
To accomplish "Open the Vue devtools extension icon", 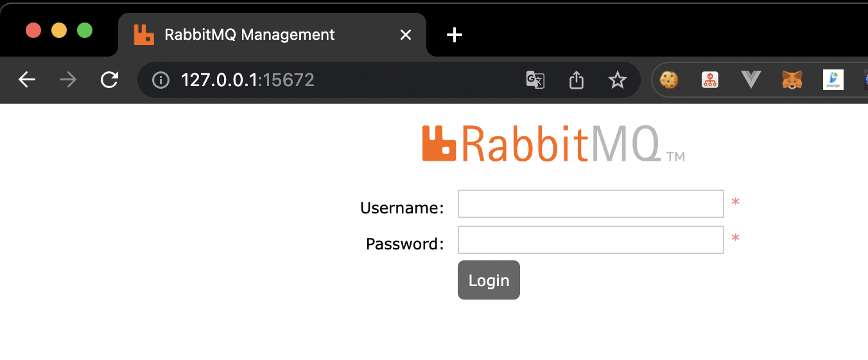I will coord(751,80).
